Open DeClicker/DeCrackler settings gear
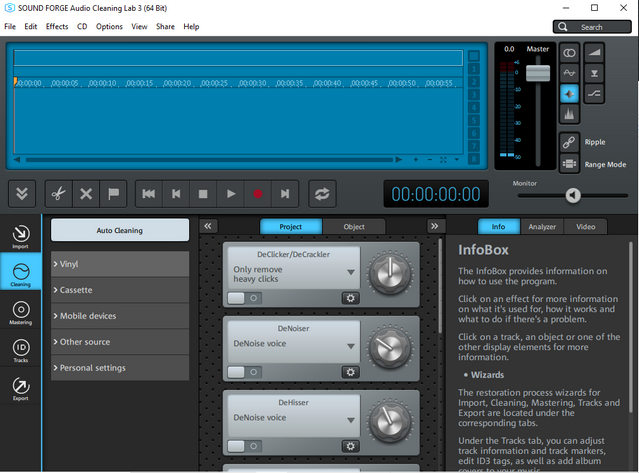Image resolution: width=639 pixels, height=473 pixels. (351, 298)
